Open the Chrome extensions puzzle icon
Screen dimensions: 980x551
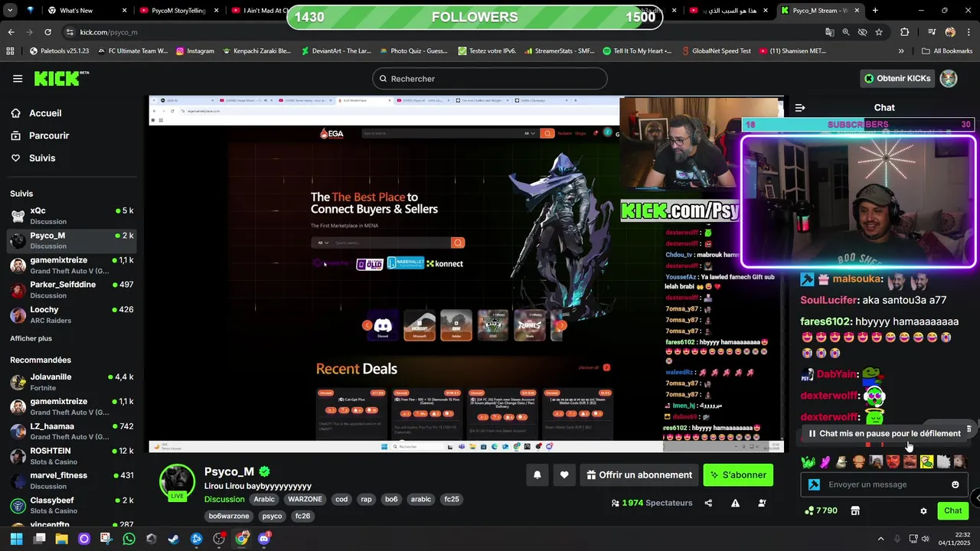tap(904, 32)
